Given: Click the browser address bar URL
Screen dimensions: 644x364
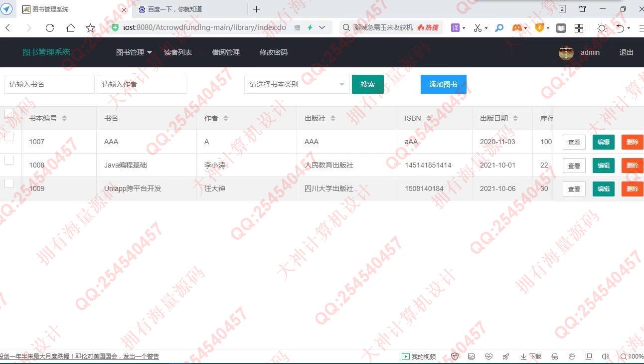Looking at the screenshot, I should [204, 28].
